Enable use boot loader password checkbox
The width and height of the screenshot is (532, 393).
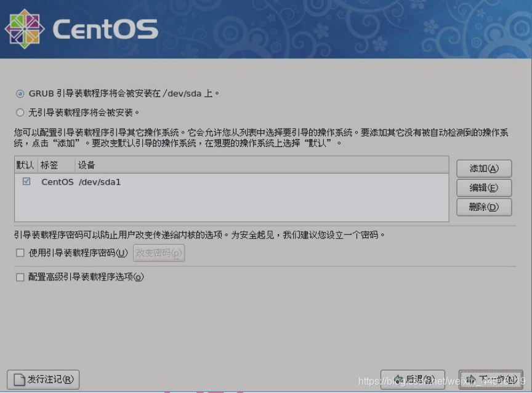20,253
